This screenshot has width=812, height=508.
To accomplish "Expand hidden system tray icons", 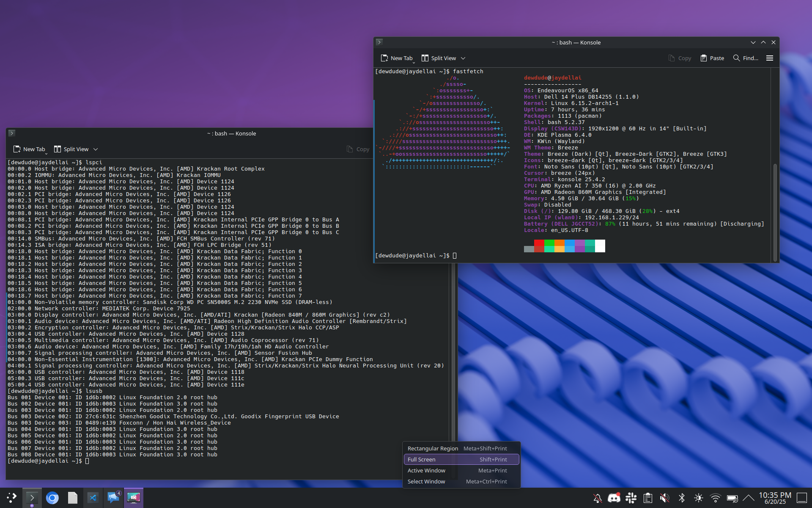I will pyautogui.click(x=749, y=498).
